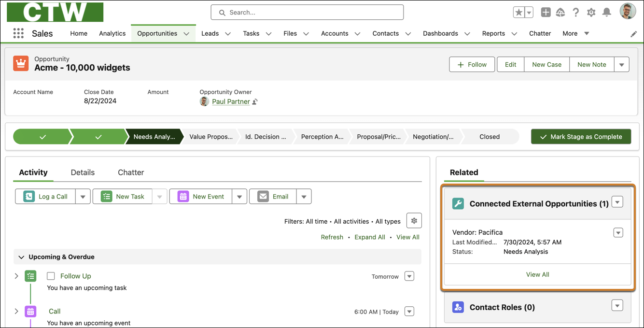Click the Expand All link
The height and width of the screenshot is (328, 644).
370,237
